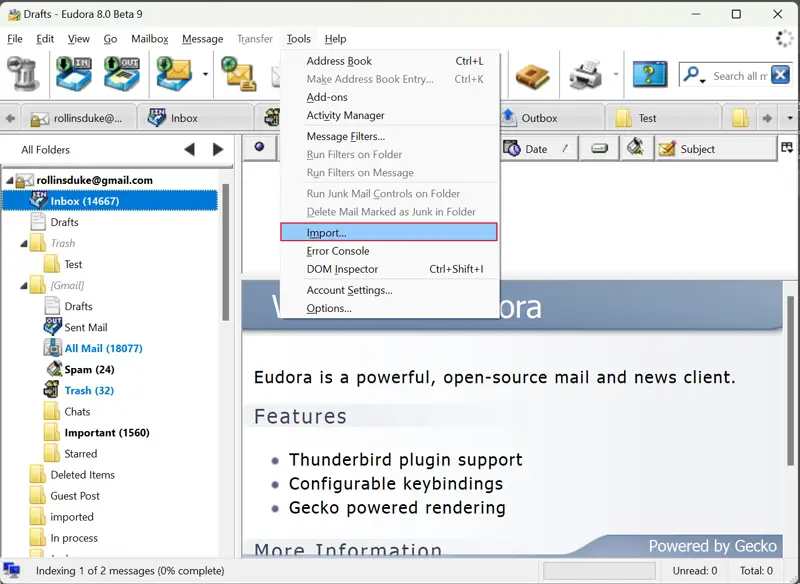The width and height of the screenshot is (800, 584).
Task: Click the online status icon in status bar
Action: point(12,571)
